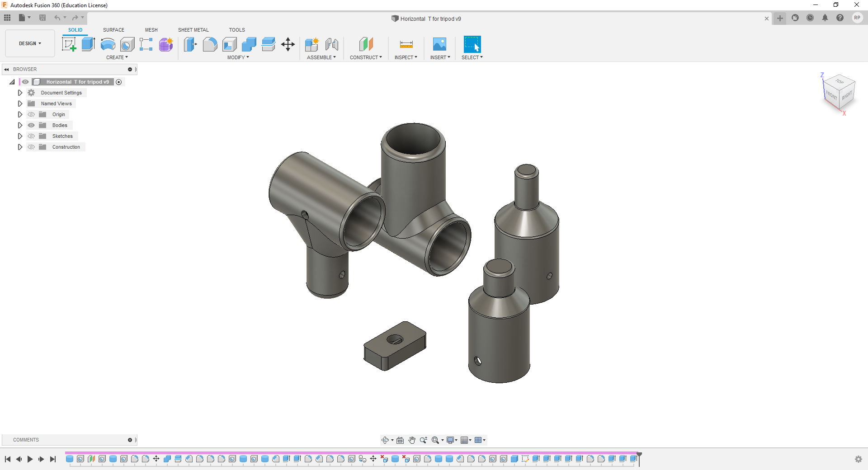
Task: Switch to the SHEET METAL tab
Action: tap(193, 30)
